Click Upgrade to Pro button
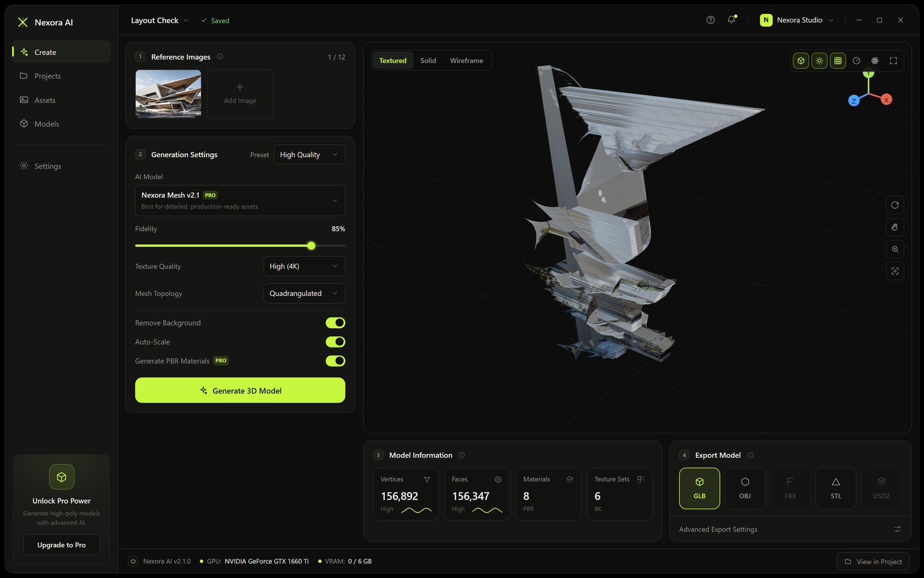This screenshot has height=578, width=924. 61,545
